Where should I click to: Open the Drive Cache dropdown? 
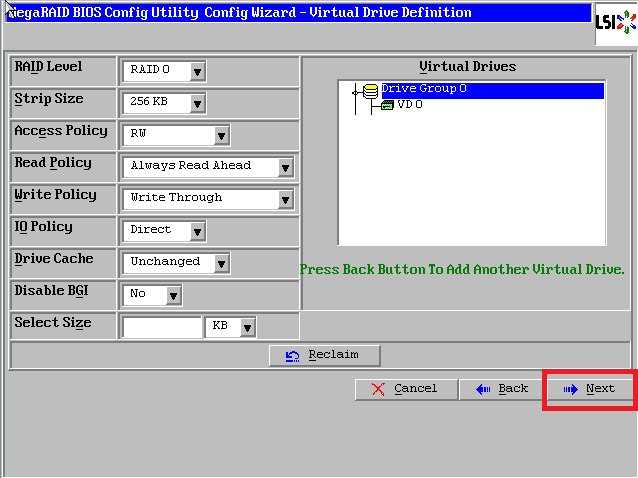(176, 263)
